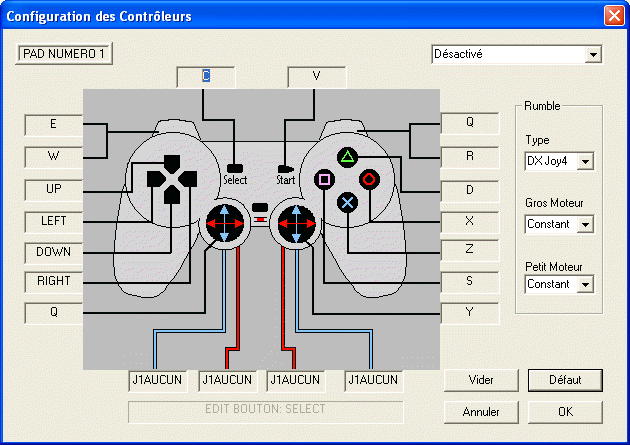Click the D-pad left arrow on the controller
The height and width of the screenshot is (445, 630).
coord(155,179)
